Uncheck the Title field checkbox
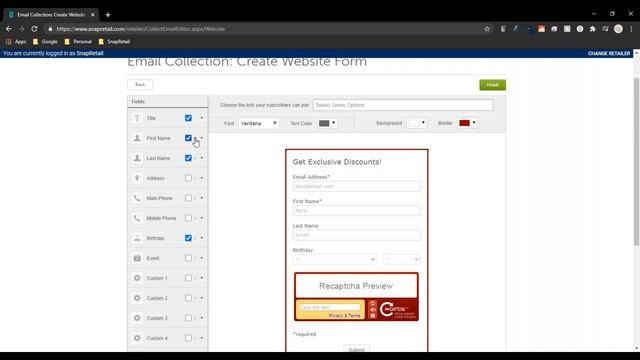This screenshot has height=360, width=640. (x=188, y=118)
